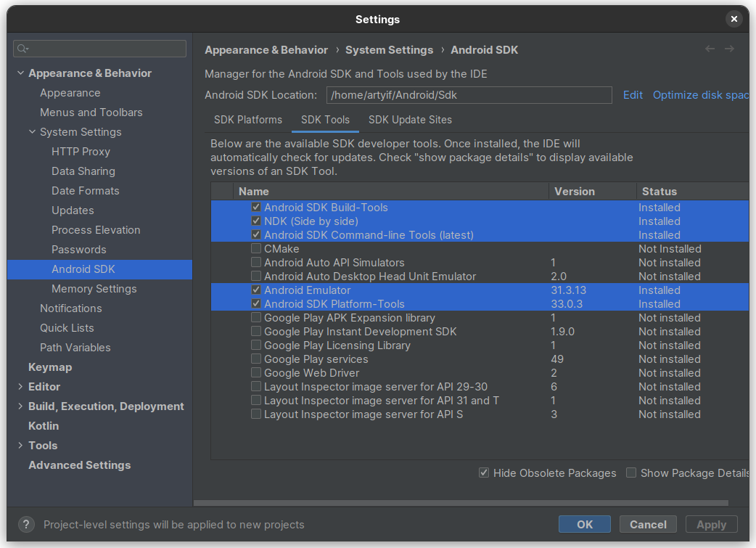Click the Edit link next to SDK location
Viewport: 756px width, 548px height.
click(x=632, y=95)
